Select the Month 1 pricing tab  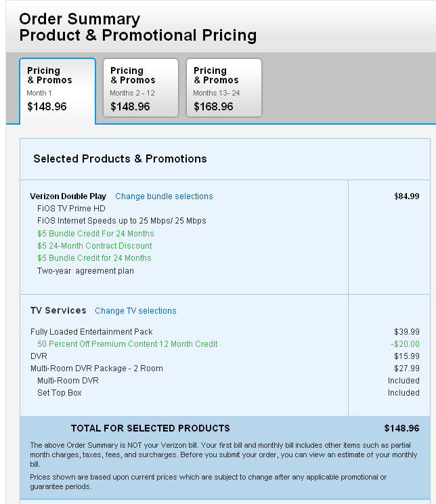[58, 90]
